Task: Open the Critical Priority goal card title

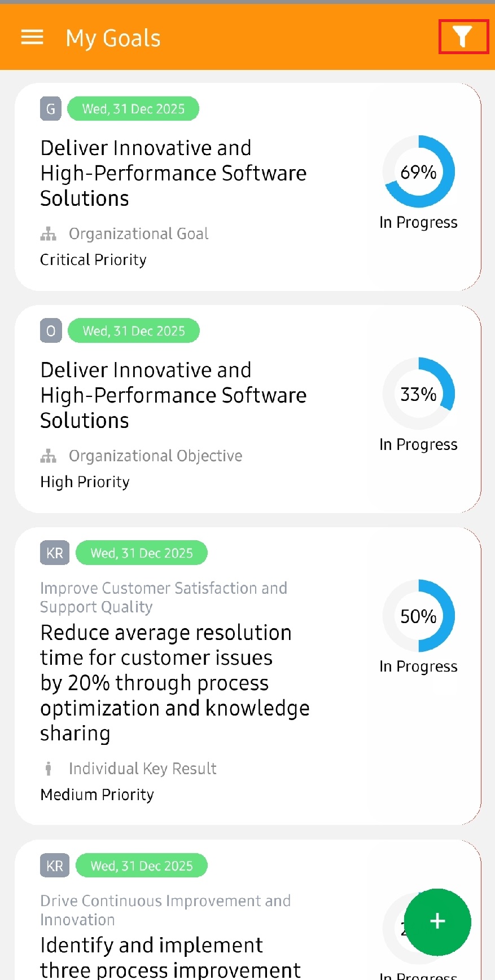Action: pos(173,173)
